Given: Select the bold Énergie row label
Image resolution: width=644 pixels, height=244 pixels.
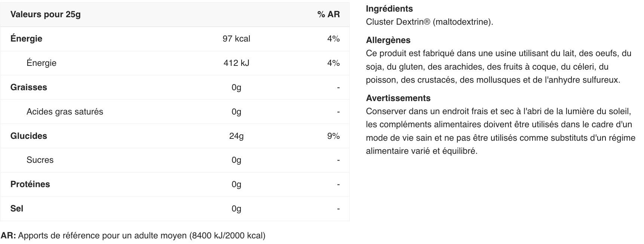Looking at the screenshot, I should pos(26,39).
